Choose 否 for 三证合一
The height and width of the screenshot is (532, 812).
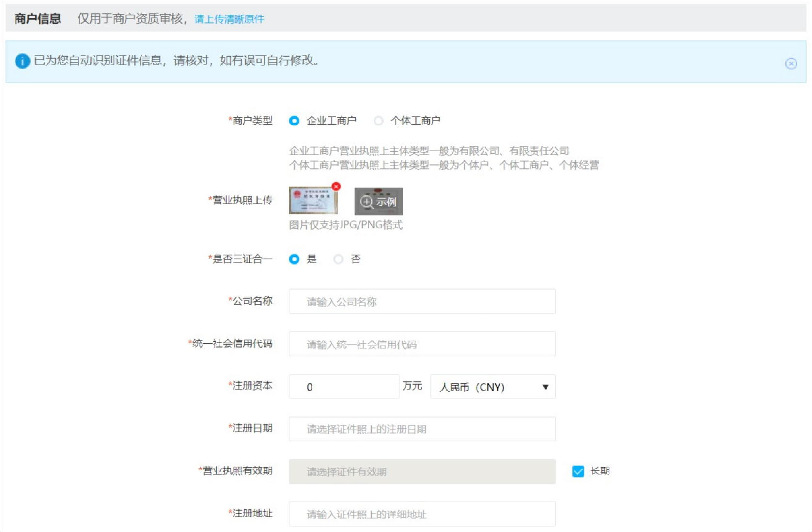[x=338, y=259]
